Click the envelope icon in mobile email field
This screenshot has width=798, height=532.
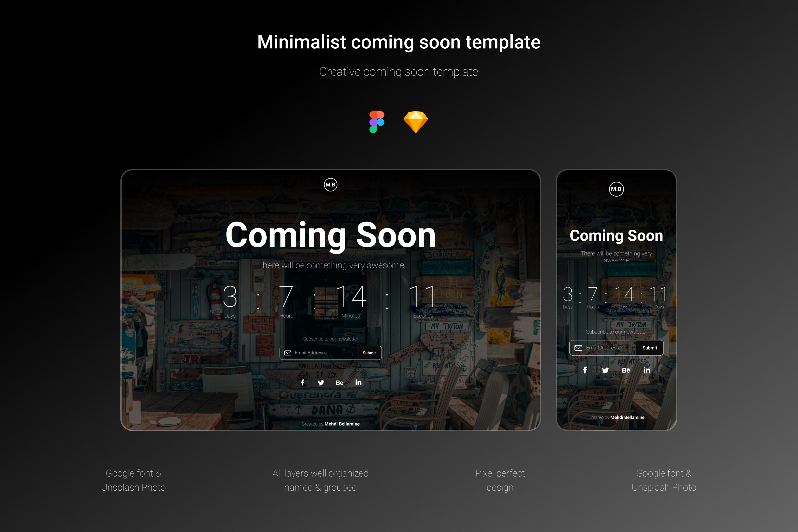pyautogui.click(x=578, y=348)
